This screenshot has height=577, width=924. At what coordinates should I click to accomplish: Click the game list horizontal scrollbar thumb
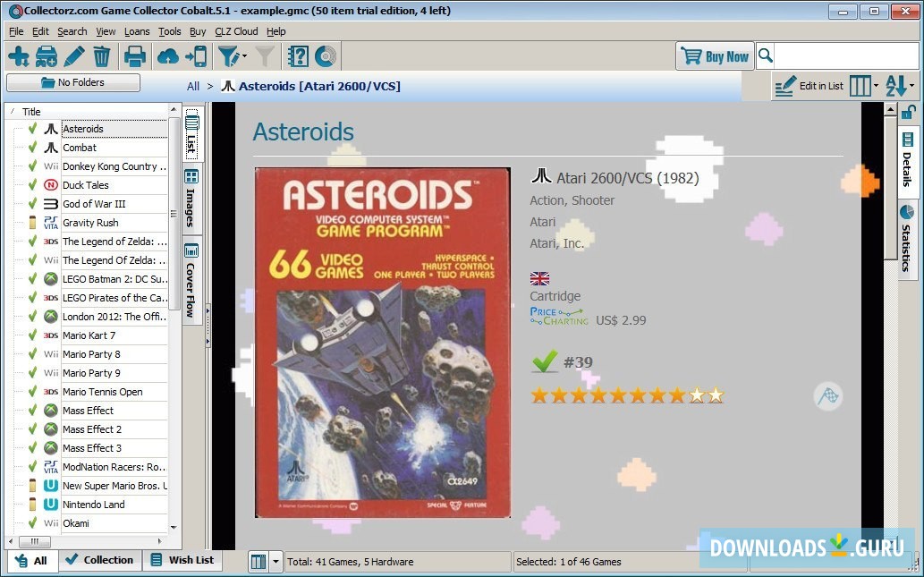click(34, 541)
